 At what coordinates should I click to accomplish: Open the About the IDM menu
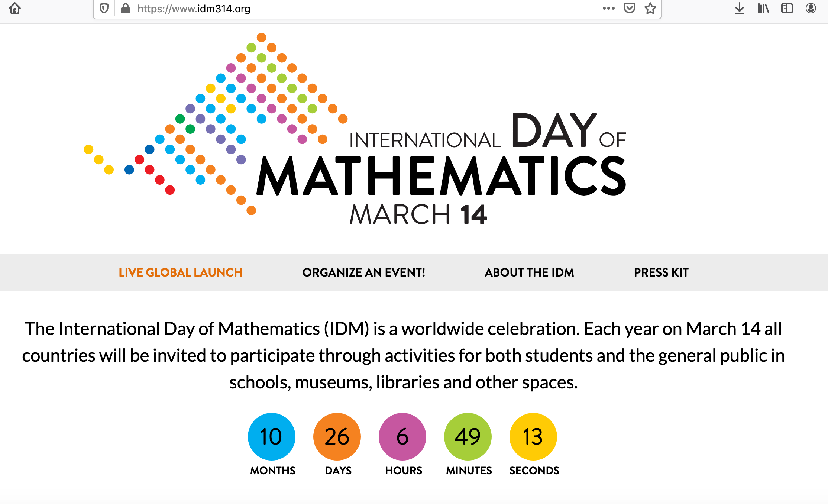[x=529, y=272]
